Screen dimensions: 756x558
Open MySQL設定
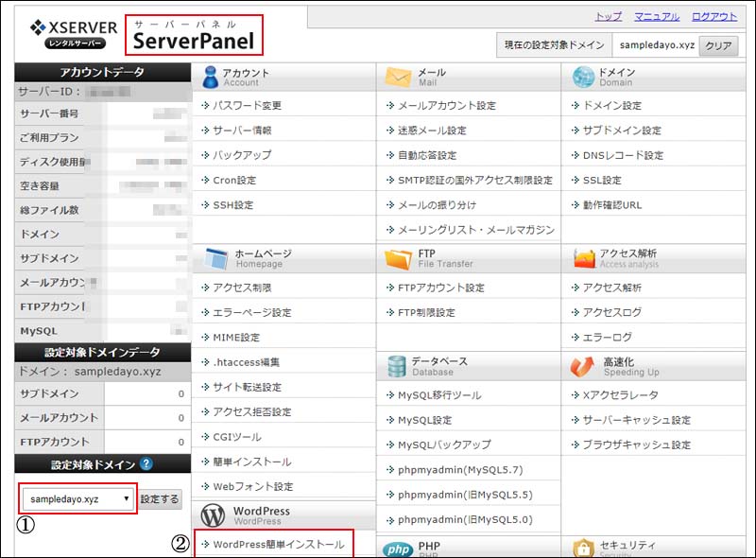click(424, 420)
